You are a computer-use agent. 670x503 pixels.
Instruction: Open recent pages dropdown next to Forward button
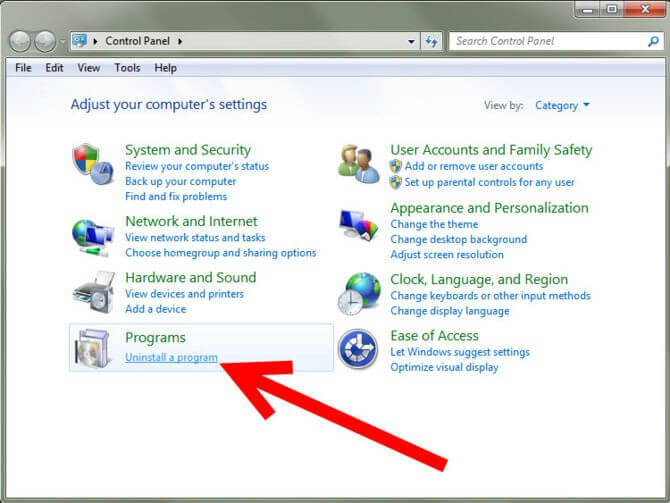62,41
